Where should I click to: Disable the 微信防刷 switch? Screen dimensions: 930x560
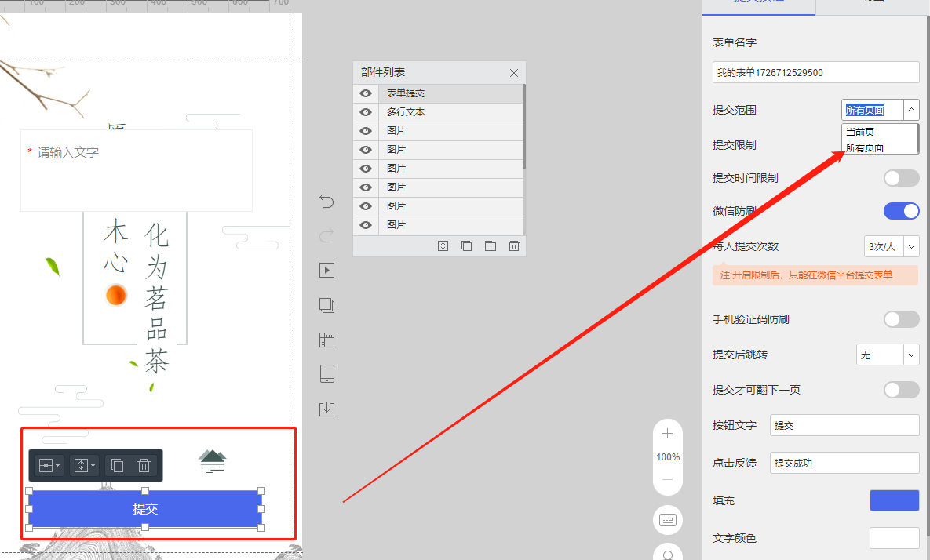[902, 211]
